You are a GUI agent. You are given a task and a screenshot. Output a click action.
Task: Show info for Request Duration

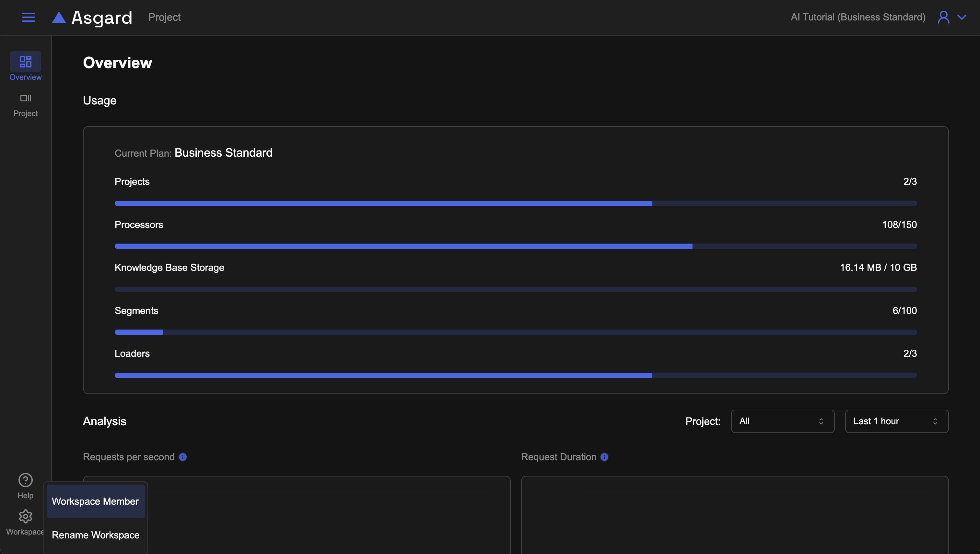(604, 457)
